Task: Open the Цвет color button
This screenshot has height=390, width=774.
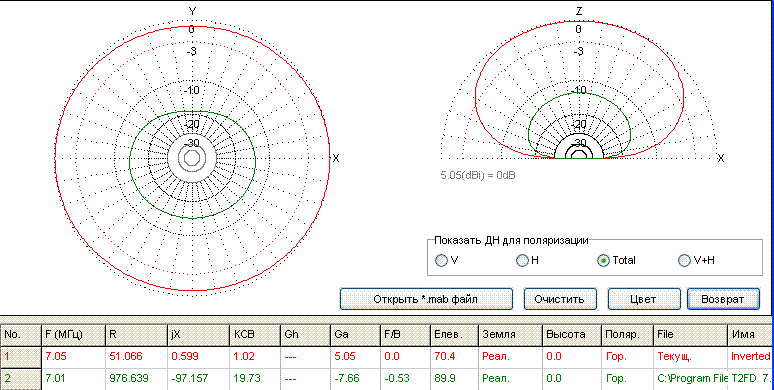Action: pos(643,299)
